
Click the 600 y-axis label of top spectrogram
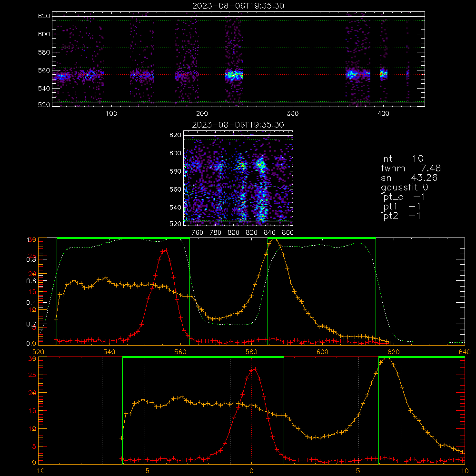[x=44, y=34]
